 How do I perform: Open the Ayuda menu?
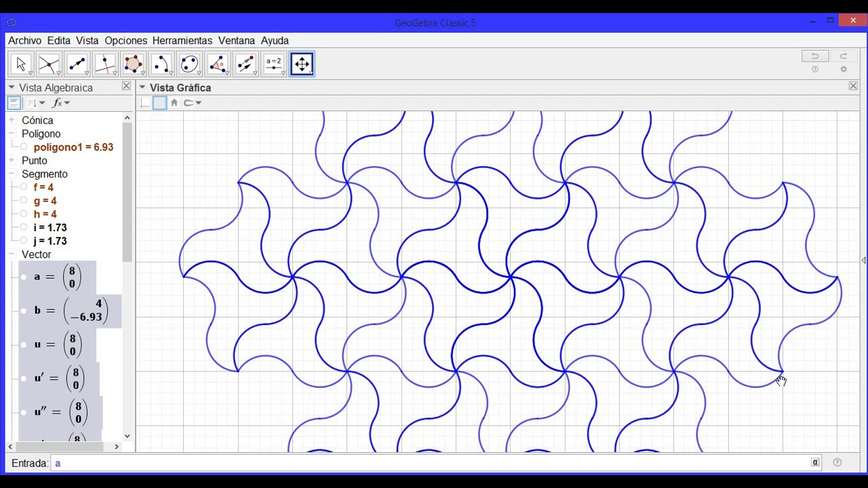[275, 41]
